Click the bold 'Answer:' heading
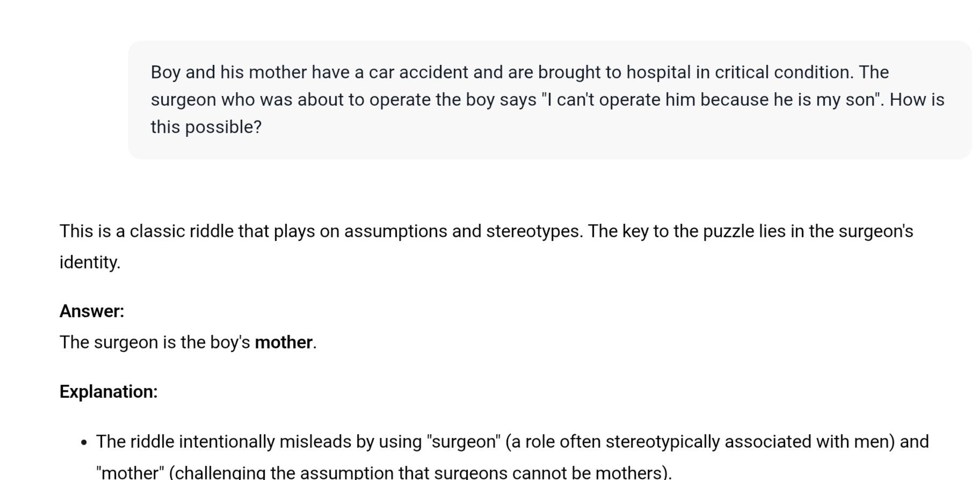Image resolution: width=980 pixels, height=480 pixels. (92, 311)
